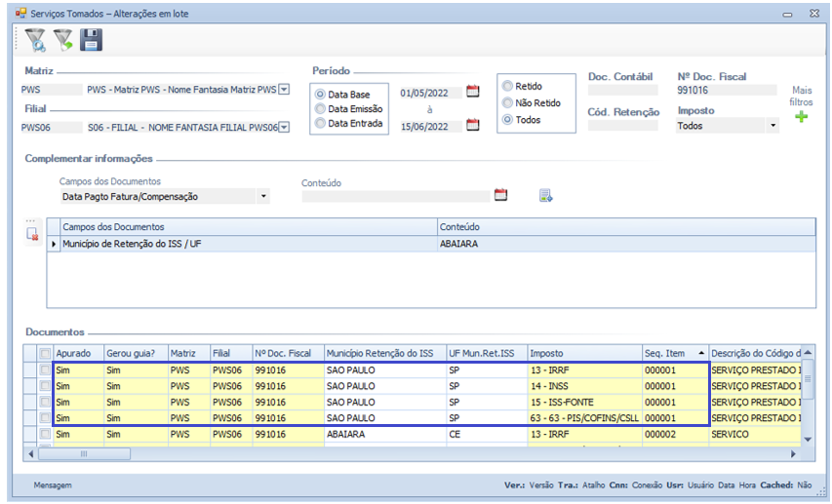The height and width of the screenshot is (504, 832).
Task: Select the Data Emissão radio button
Action: pos(319,109)
